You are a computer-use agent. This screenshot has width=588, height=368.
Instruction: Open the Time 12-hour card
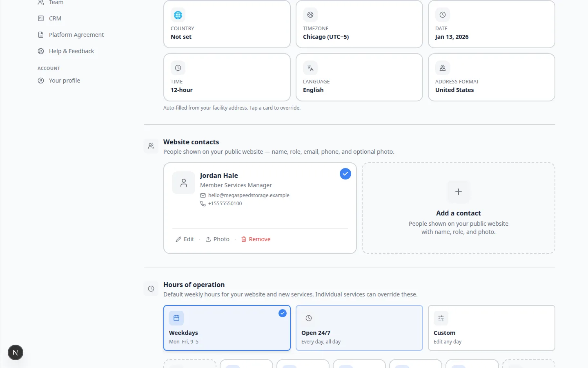227,77
